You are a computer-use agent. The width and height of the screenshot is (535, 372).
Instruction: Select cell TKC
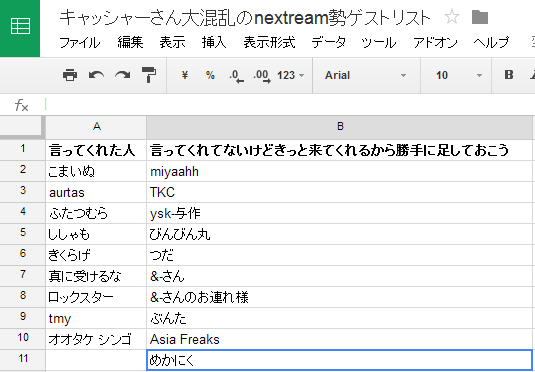click(x=339, y=192)
